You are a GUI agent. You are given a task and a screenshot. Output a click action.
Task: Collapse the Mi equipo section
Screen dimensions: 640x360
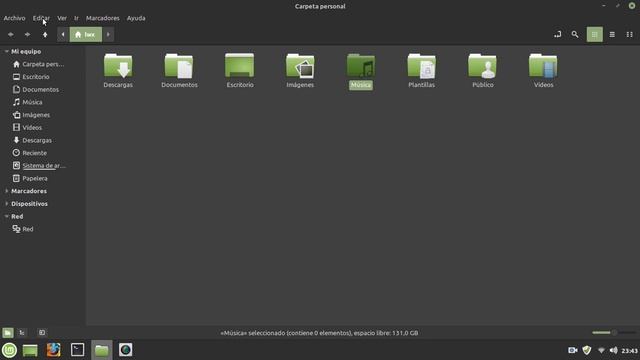pos(7,51)
